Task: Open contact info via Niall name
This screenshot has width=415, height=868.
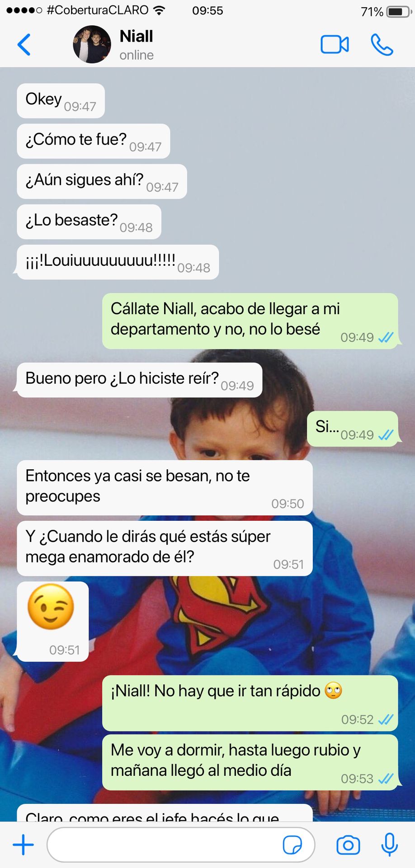Action: (136, 36)
